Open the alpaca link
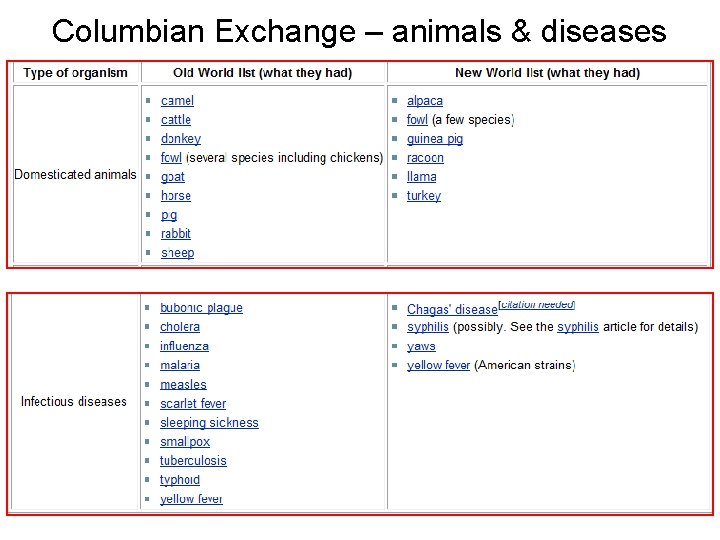 425,101
